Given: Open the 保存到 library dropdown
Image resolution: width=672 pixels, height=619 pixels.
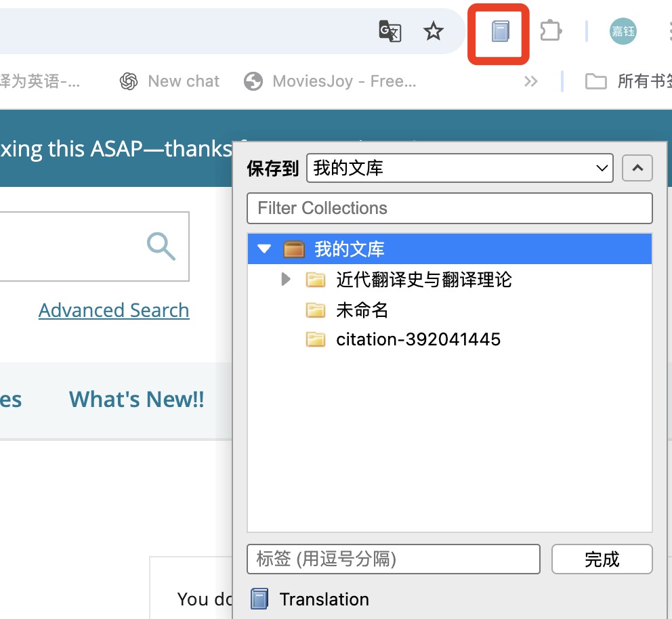Looking at the screenshot, I should (x=459, y=168).
